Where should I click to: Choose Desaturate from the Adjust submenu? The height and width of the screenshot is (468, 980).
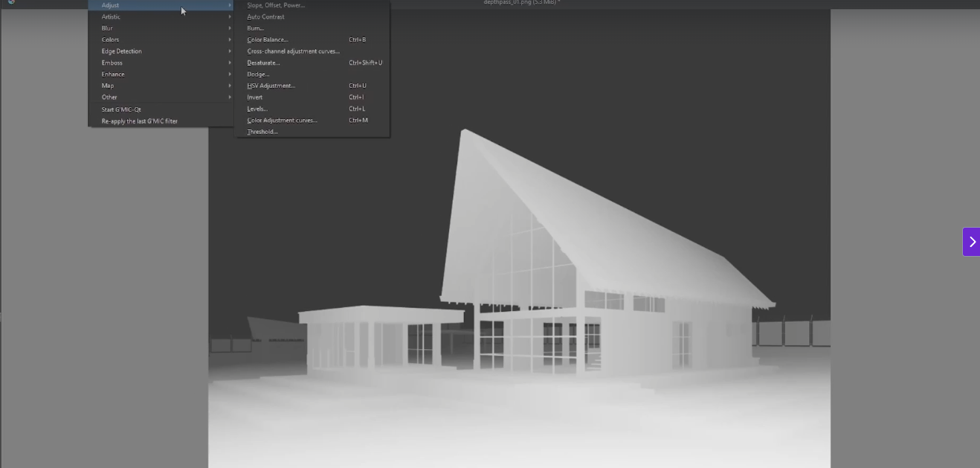[263, 63]
